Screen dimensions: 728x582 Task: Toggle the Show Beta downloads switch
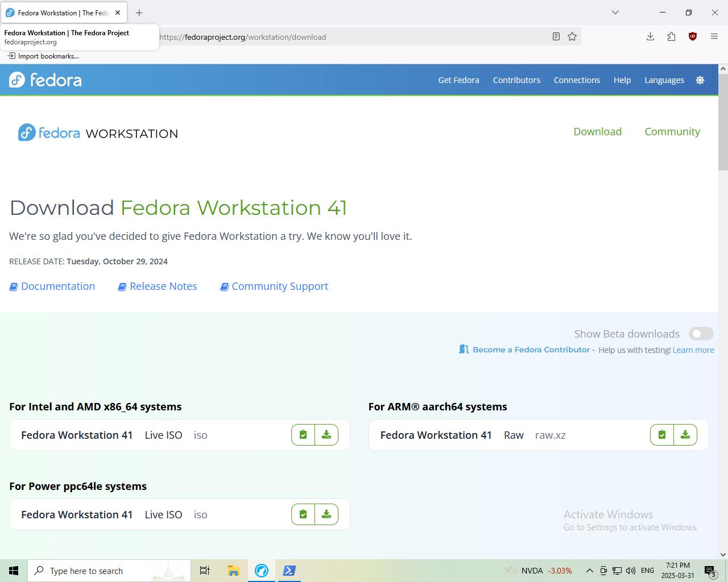(x=701, y=334)
